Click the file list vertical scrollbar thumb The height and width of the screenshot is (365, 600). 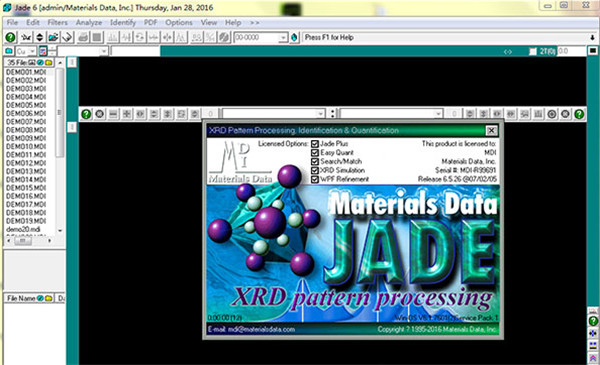[x=60, y=112]
